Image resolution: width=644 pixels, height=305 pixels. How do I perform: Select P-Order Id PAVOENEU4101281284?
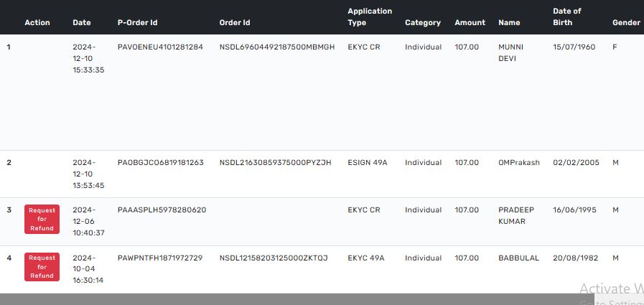click(x=160, y=47)
